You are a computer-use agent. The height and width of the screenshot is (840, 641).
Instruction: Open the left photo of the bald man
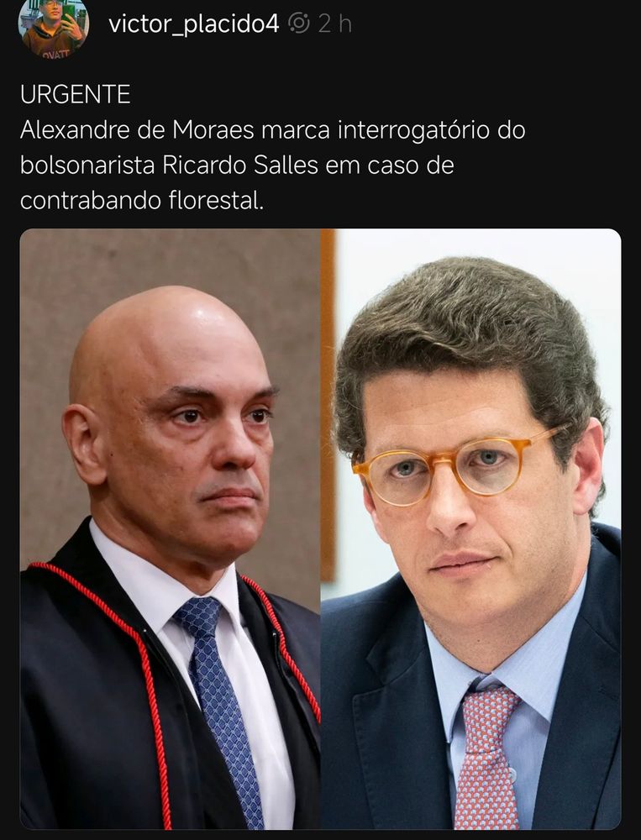click(x=171, y=529)
